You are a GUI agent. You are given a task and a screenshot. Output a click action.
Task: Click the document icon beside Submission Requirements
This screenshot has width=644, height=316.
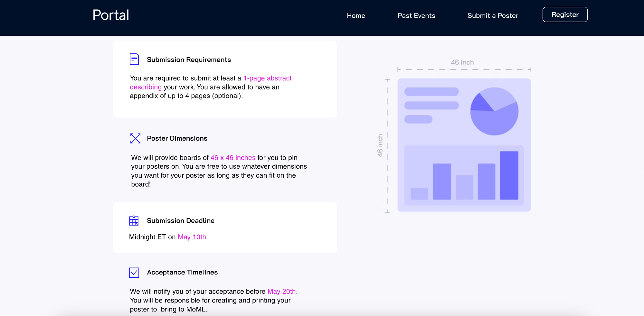(134, 59)
